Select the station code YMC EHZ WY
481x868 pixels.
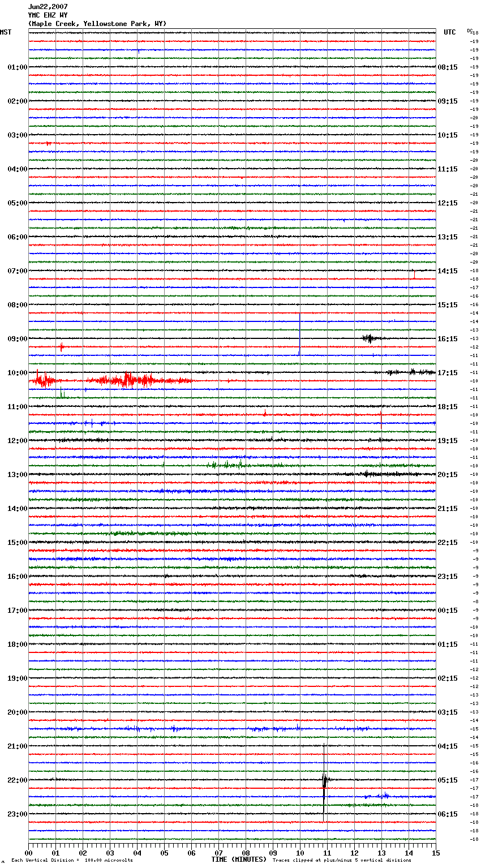[48, 15]
